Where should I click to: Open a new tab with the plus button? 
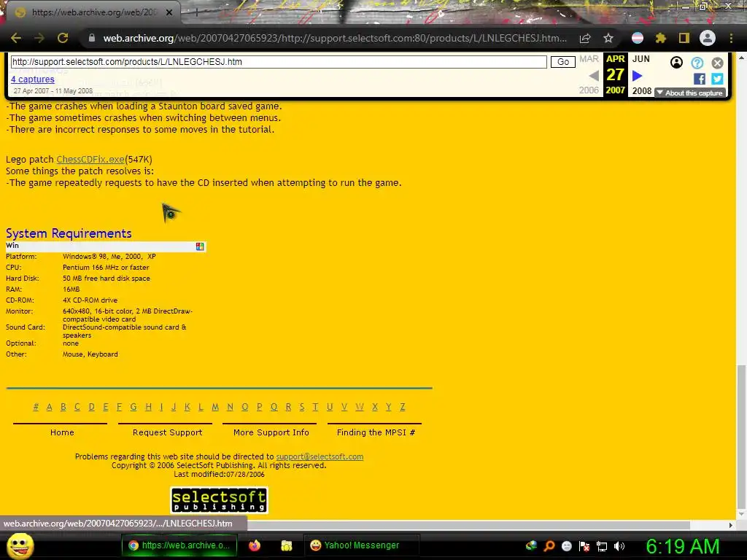coord(196,12)
